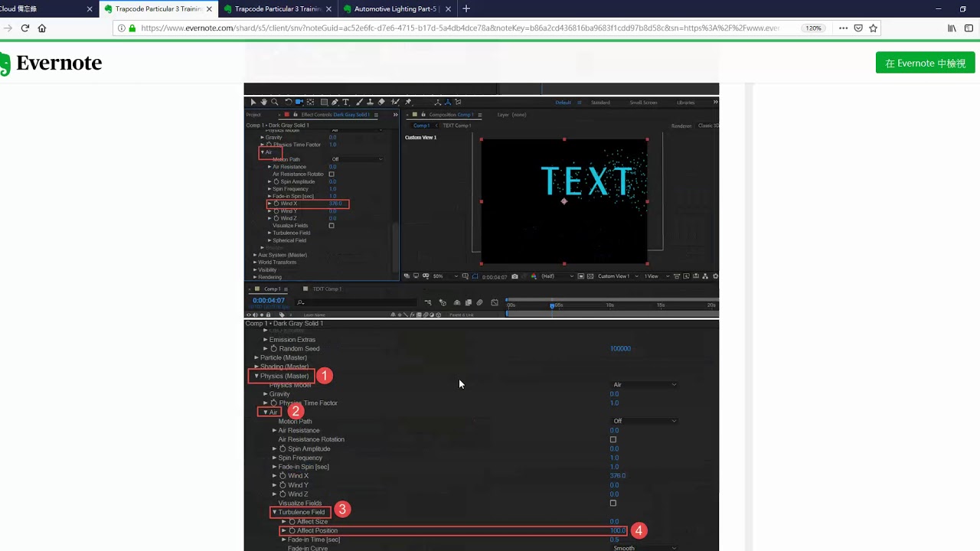The width and height of the screenshot is (980, 551).
Task: Select the Pen tool in After Effects
Action: coord(335,102)
